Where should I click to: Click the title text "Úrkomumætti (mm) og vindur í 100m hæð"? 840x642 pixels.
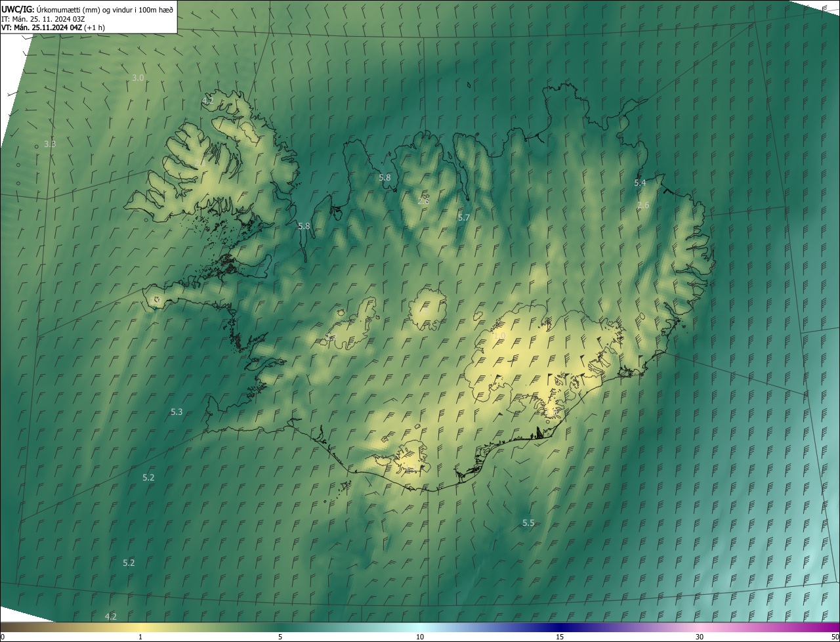105,9
